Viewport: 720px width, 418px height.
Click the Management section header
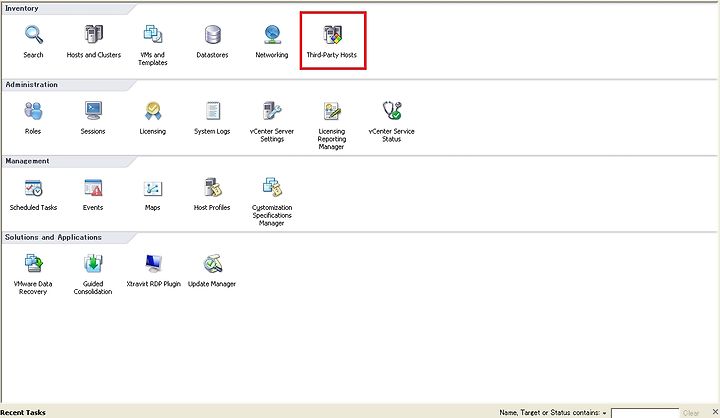coord(27,161)
